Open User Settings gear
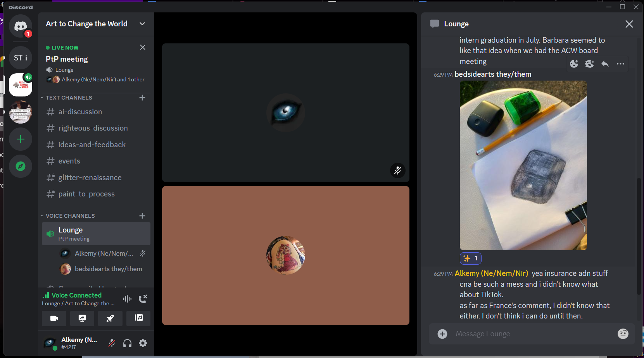Screen dimensions: 644x358 (143, 343)
